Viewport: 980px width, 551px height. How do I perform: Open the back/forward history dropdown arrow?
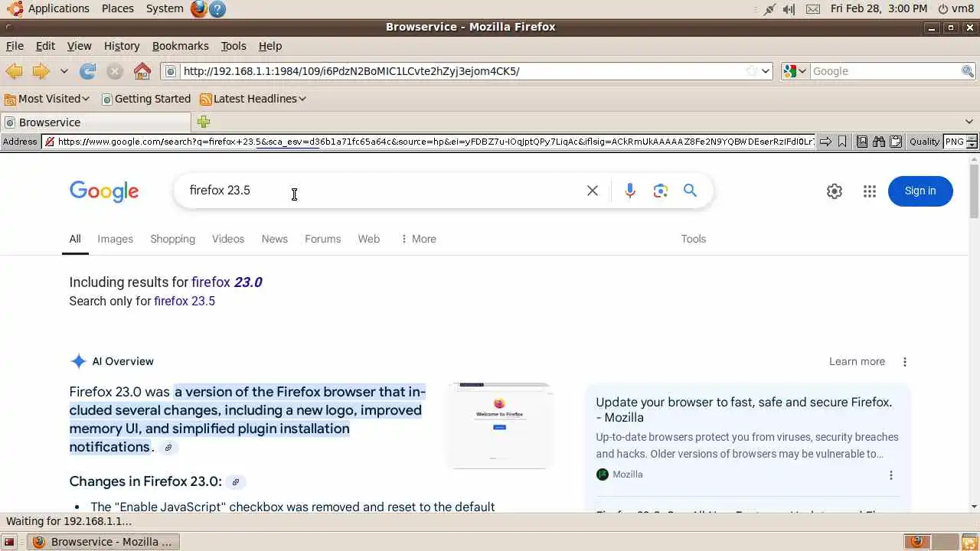(x=64, y=71)
